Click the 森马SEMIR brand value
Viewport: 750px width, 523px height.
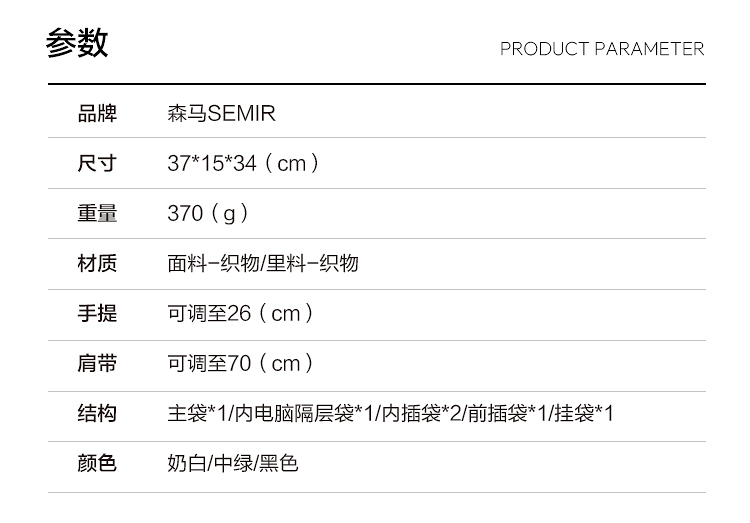pos(221,113)
